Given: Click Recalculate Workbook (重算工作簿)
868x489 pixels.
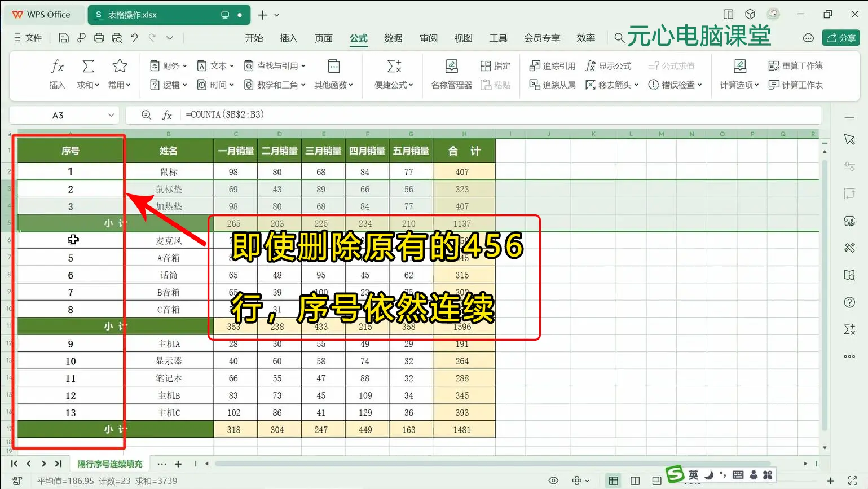Looking at the screenshot, I should pyautogui.click(x=795, y=66).
